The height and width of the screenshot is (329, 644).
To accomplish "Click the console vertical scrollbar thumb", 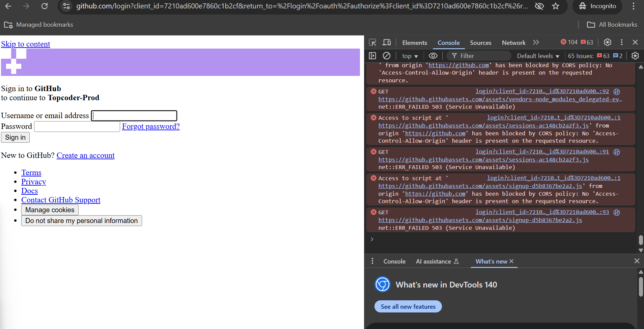I will click(x=641, y=240).
